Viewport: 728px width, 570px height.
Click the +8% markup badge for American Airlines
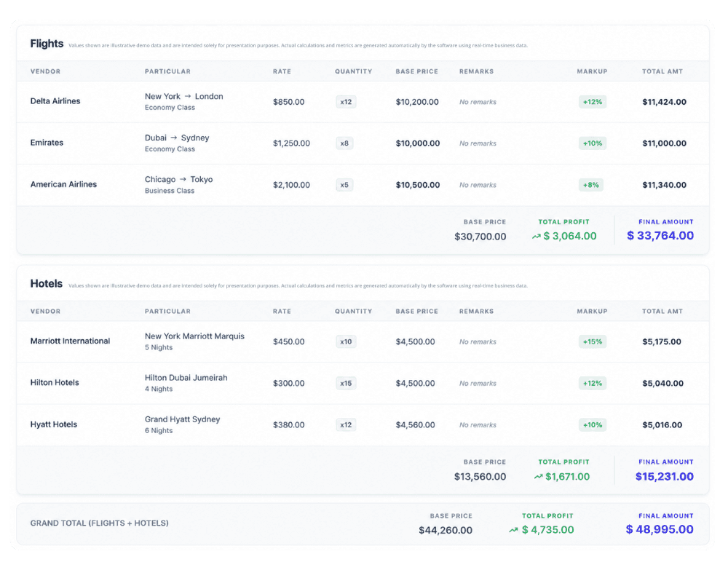(x=591, y=185)
